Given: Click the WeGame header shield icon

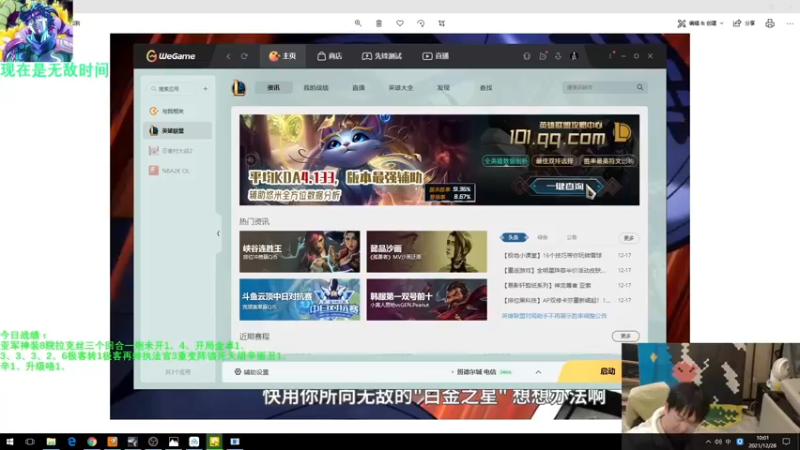Looking at the screenshot, I should pos(527,56).
